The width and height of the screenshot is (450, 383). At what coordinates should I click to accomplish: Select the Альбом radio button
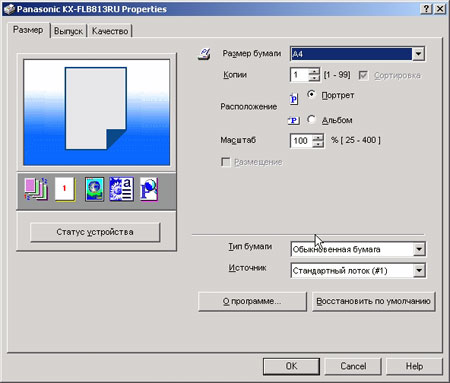coord(311,119)
